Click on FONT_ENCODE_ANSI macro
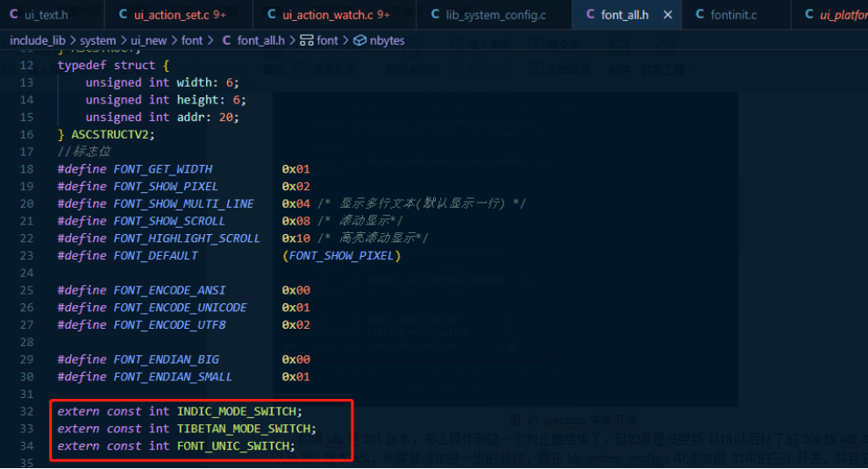 click(169, 290)
